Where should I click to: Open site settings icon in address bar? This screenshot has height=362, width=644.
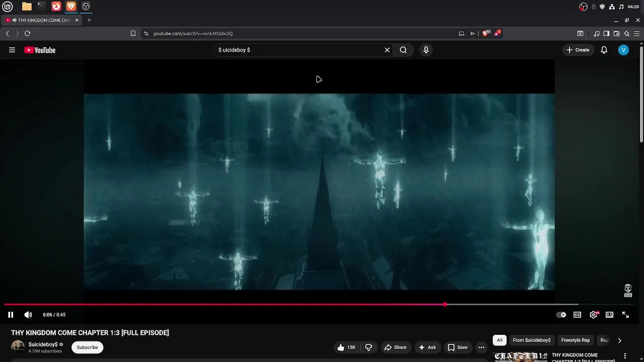(146, 33)
